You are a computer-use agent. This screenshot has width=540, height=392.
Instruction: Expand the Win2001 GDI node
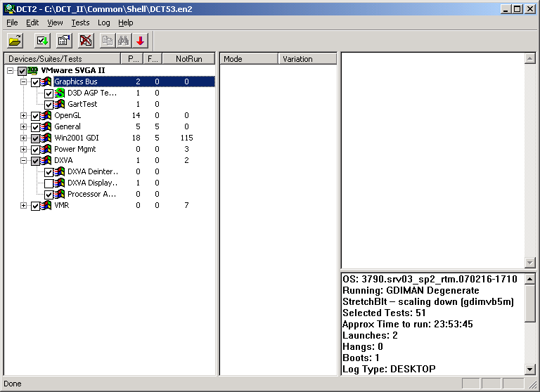(x=23, y=138)
